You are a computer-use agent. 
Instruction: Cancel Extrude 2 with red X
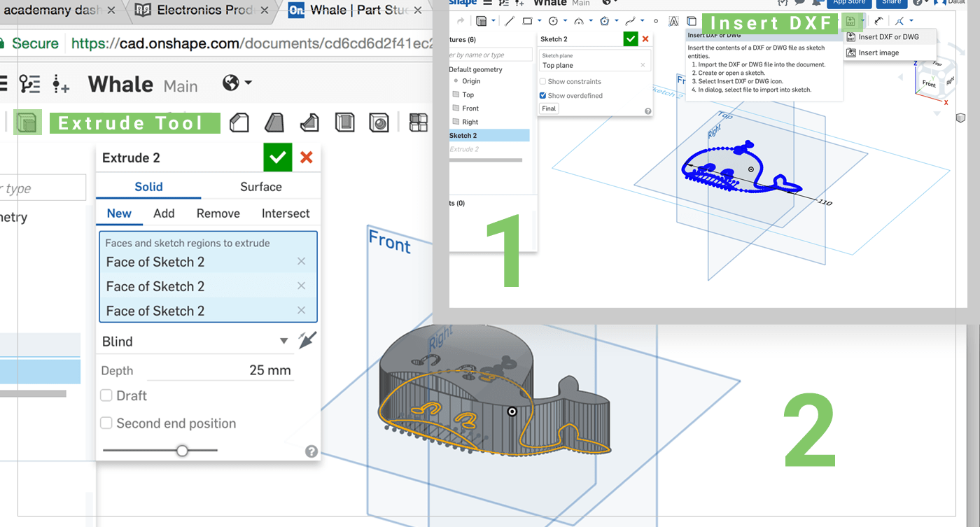coord(306,157)
